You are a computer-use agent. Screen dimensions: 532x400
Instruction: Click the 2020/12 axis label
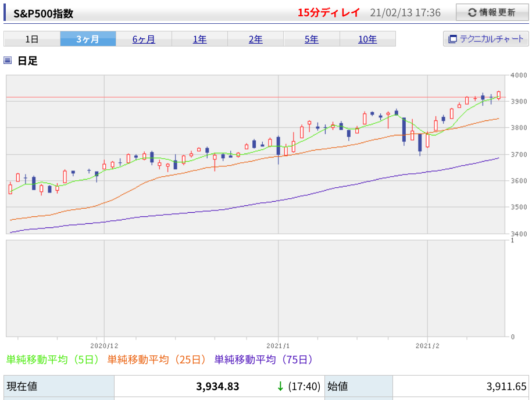pos(104,346)
